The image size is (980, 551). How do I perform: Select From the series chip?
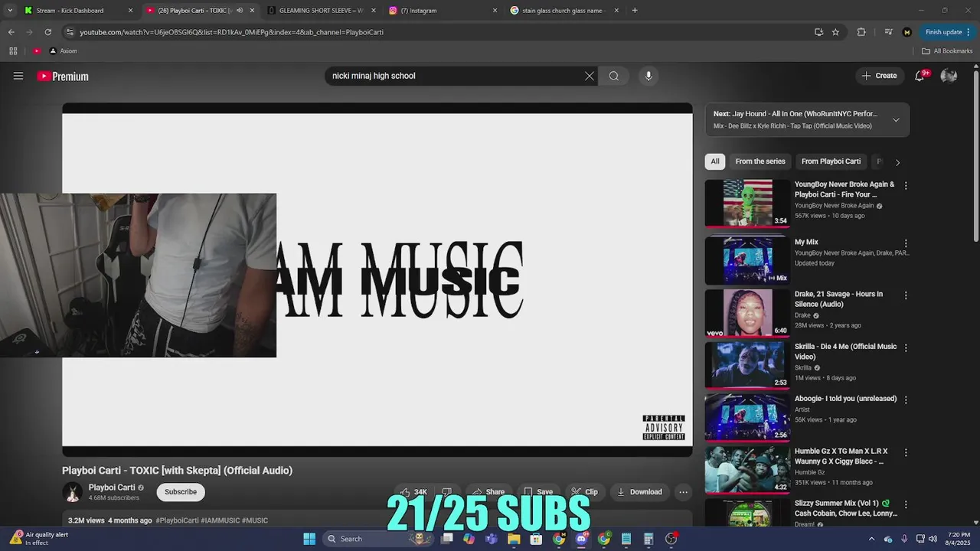[760, 161]
